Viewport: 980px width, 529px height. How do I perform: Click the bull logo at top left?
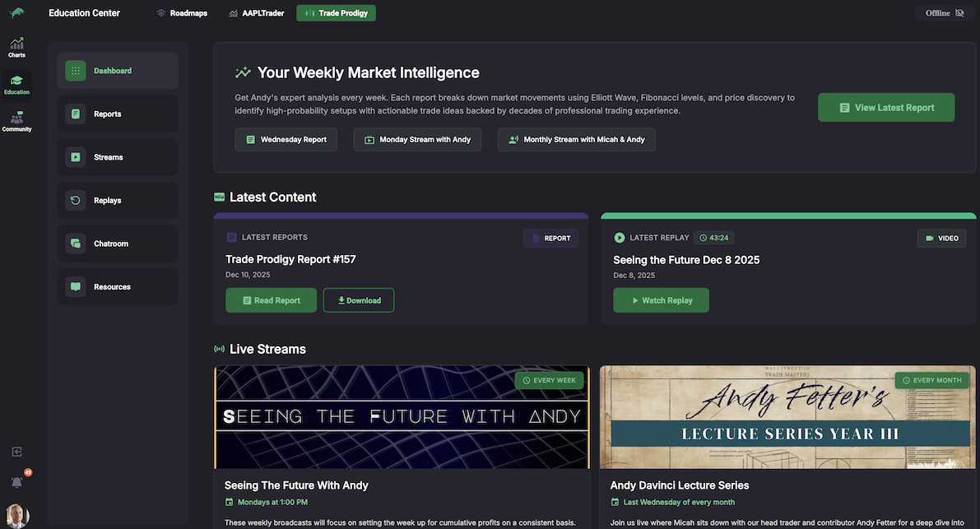pos(16,12)
